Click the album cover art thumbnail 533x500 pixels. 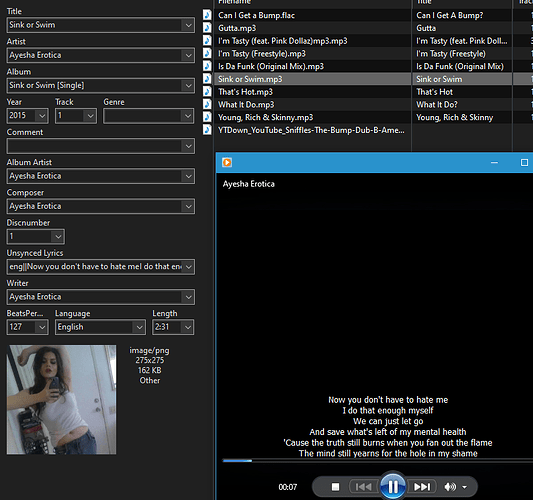click(62, 400)
